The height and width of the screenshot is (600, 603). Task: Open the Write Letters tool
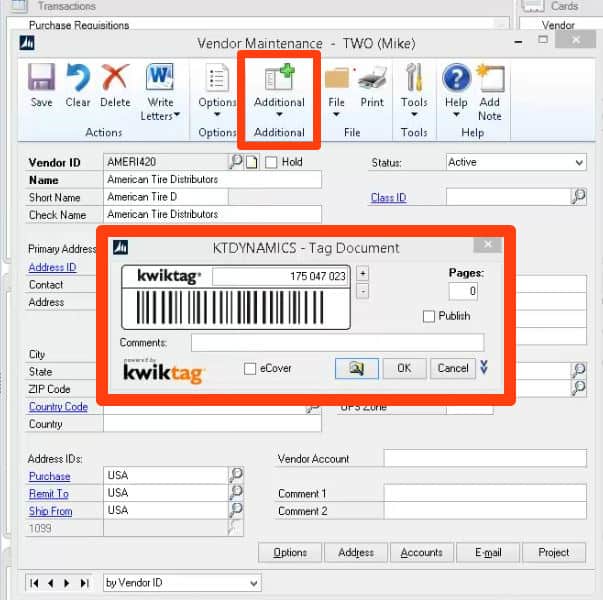160,92
